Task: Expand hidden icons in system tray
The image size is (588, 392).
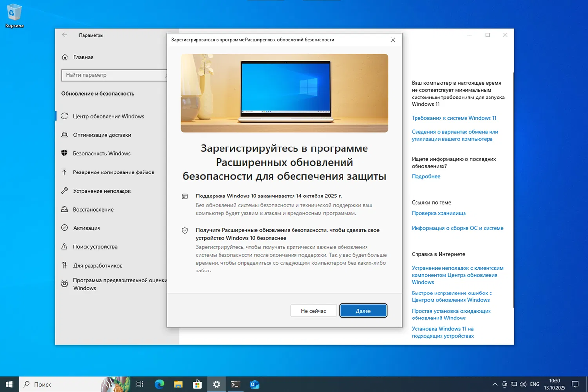Action: (494, 384)
